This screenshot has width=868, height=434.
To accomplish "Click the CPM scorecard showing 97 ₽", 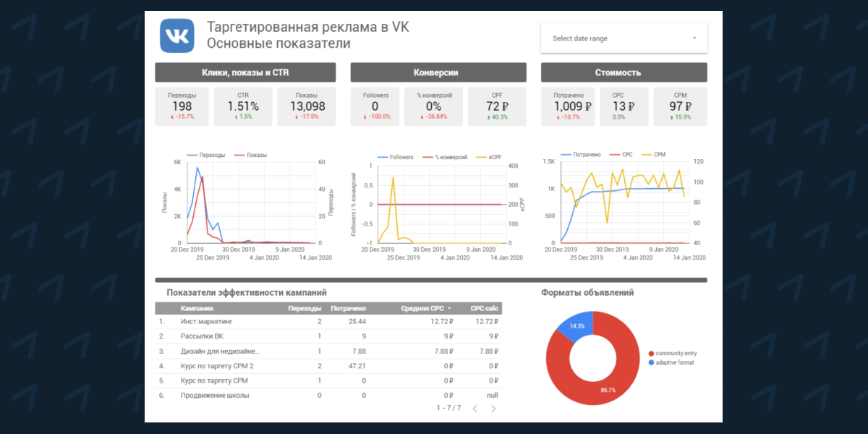I will pyautogui.click(x=680, y=106).
